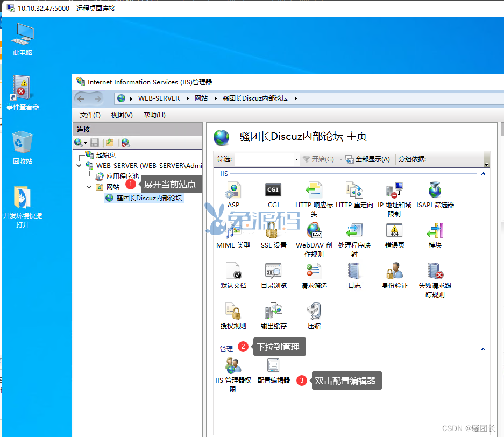Click the remote desktop title bar icon
This screenshot has width=504, height=437.
pos(11,8)
